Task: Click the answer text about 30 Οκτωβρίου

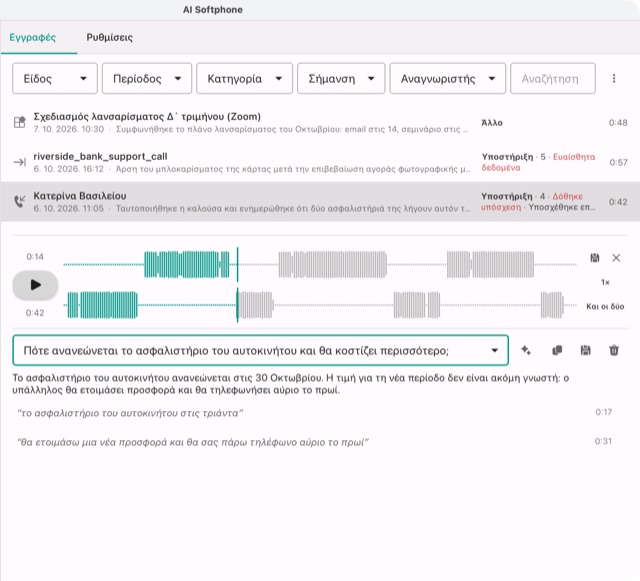Action: (x=291, y=384)
